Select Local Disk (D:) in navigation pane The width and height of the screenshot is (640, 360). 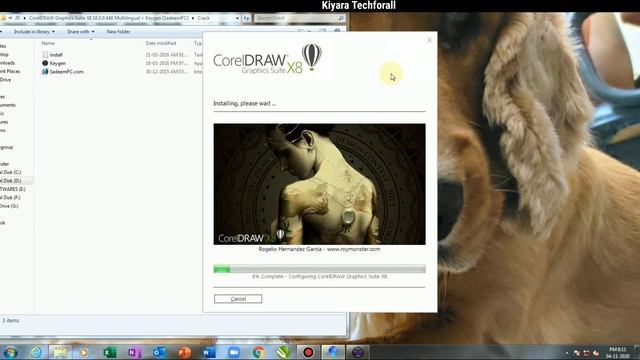point(11,180)
